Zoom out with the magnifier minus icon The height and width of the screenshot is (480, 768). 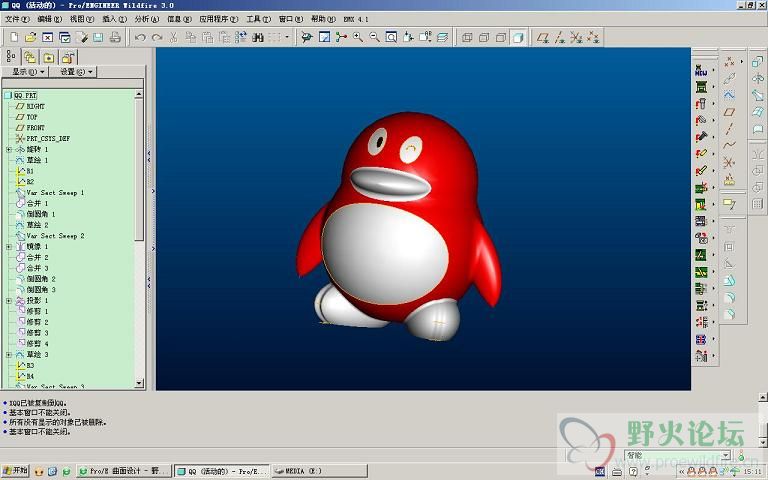click(375, 37)
